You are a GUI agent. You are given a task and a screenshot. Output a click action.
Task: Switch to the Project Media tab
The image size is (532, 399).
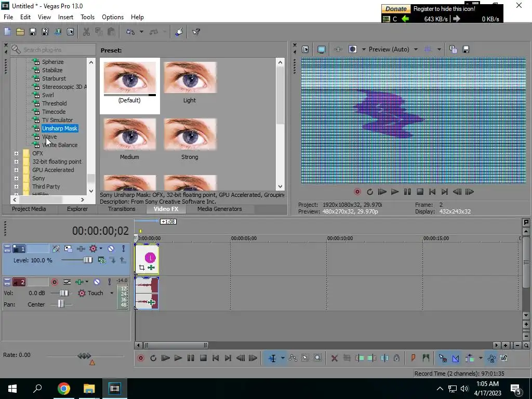[x=29, y=209]
